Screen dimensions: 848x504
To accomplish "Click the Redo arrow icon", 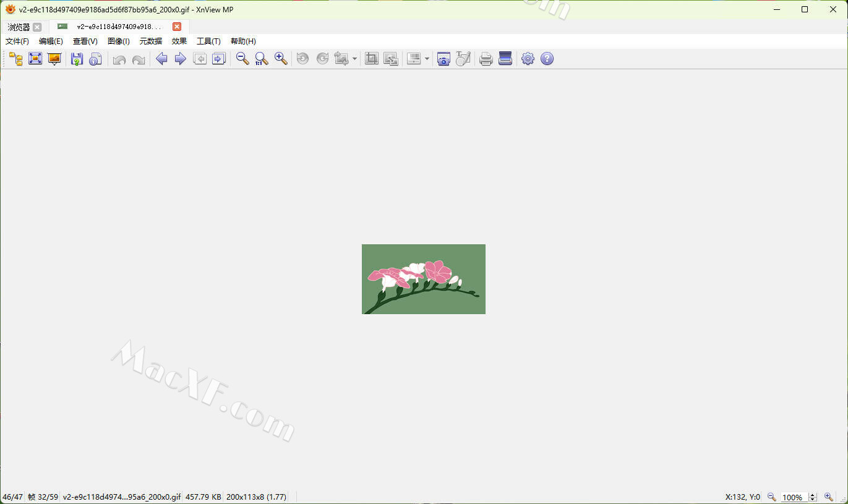I will pos(139,59).
